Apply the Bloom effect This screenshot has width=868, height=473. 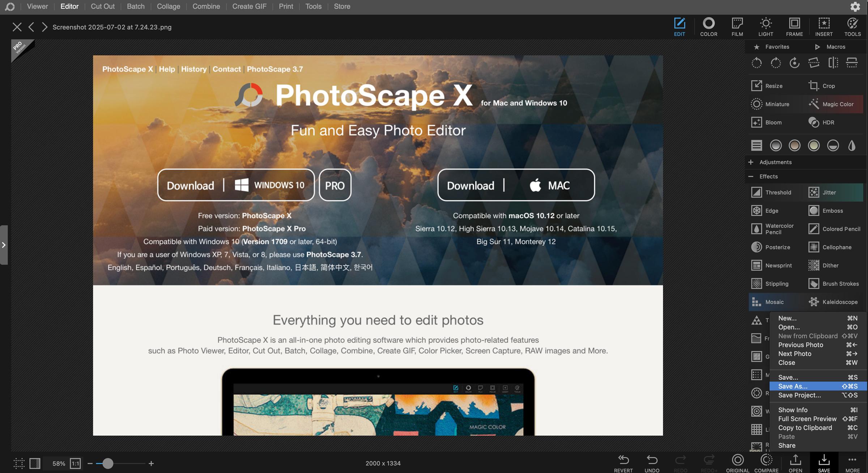pyautogui.click(x=766, y=122)
